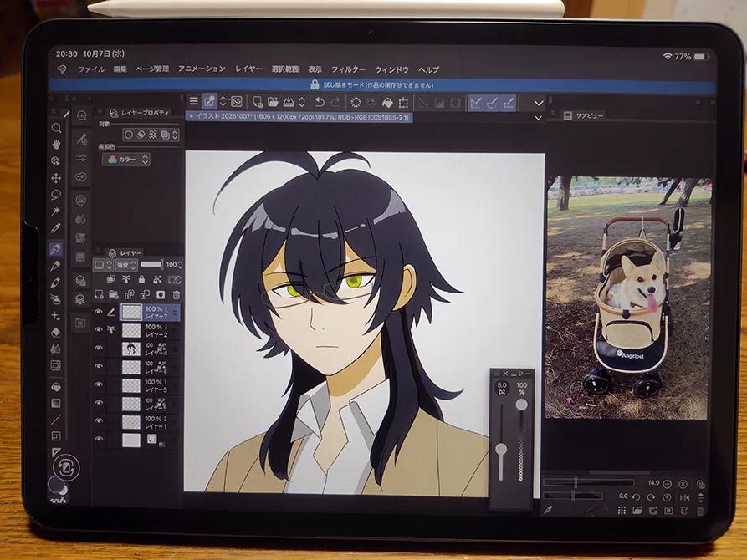Toggle Clip to layer below icon

tap(110, 279)
